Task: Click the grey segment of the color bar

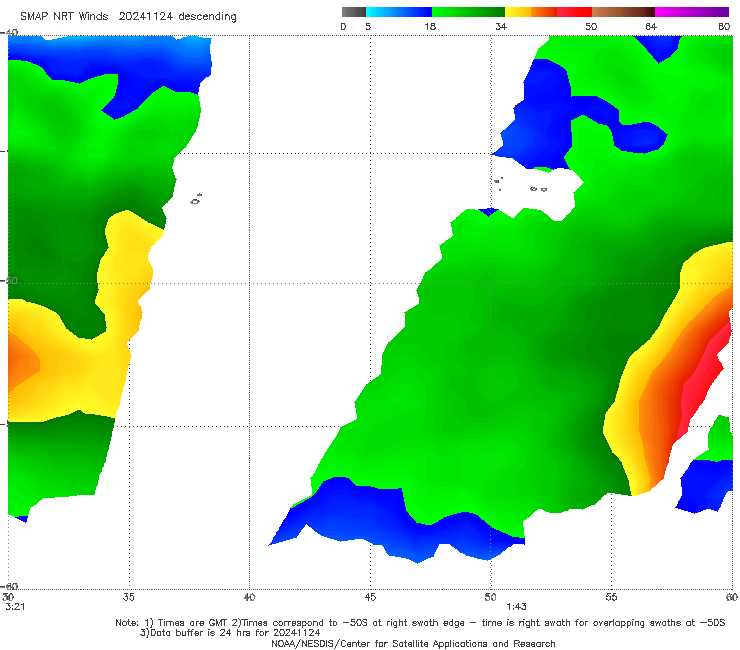Action: (353, 12)
